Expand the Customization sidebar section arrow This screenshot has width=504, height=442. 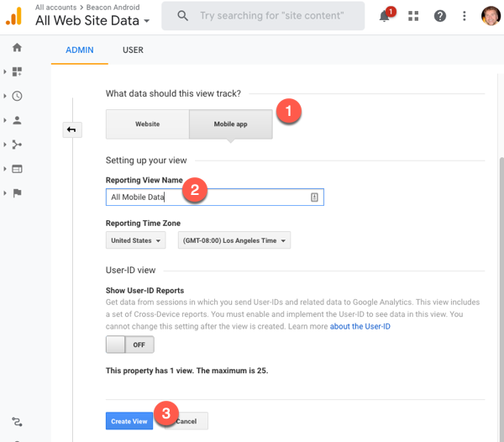(5, 71)
